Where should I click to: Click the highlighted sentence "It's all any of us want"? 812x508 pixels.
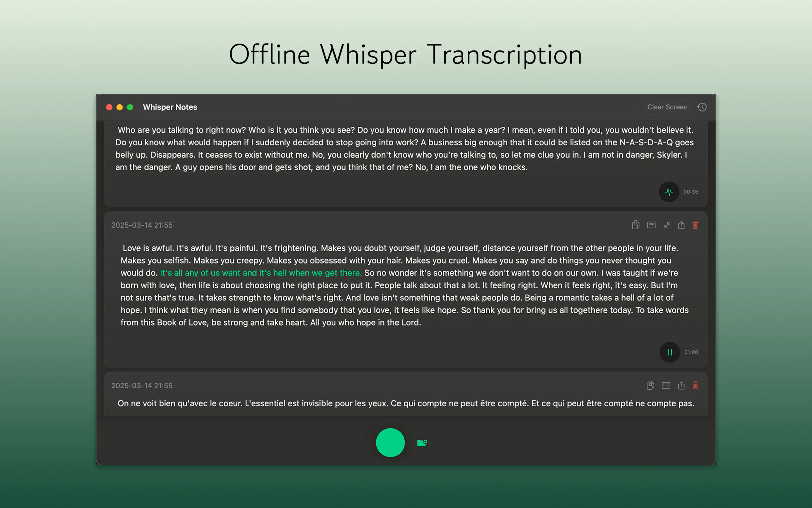261,273
